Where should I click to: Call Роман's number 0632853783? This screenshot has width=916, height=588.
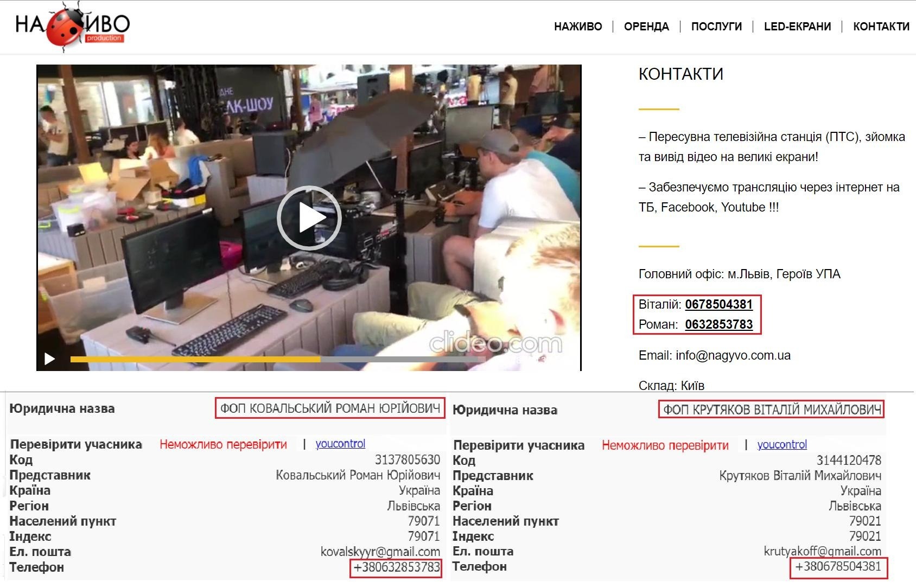[x=718, y=324]
